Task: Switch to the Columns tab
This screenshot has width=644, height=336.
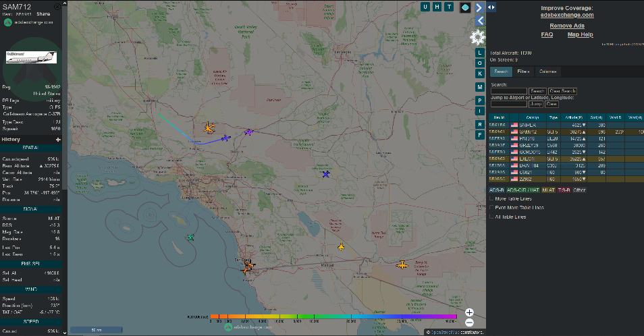Action: [x=547, y=72]
